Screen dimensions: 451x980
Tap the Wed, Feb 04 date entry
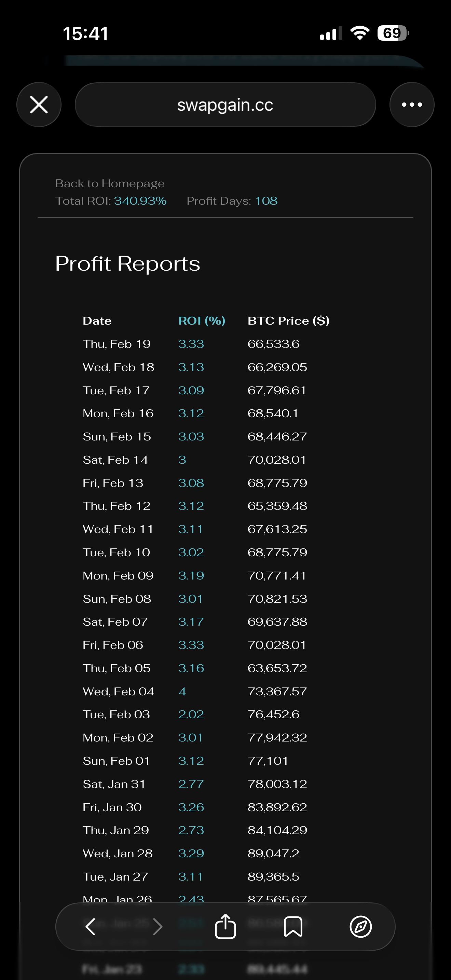118,691
